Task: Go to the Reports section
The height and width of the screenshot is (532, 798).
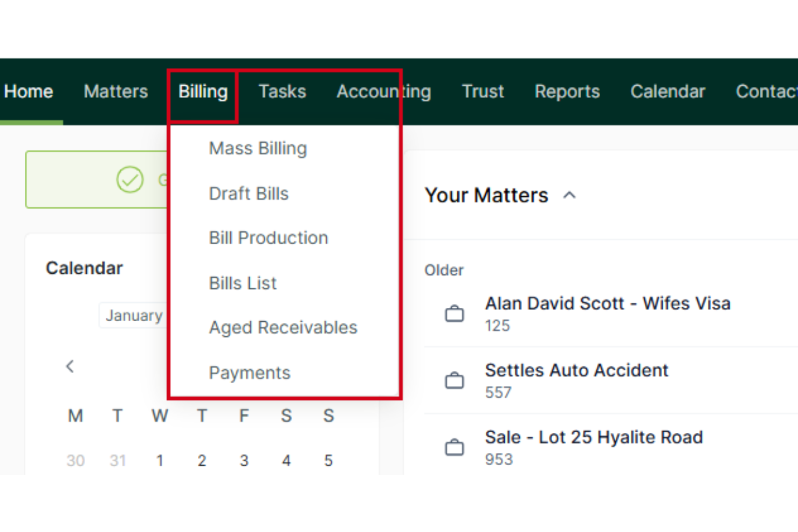Action: (567, 92)
